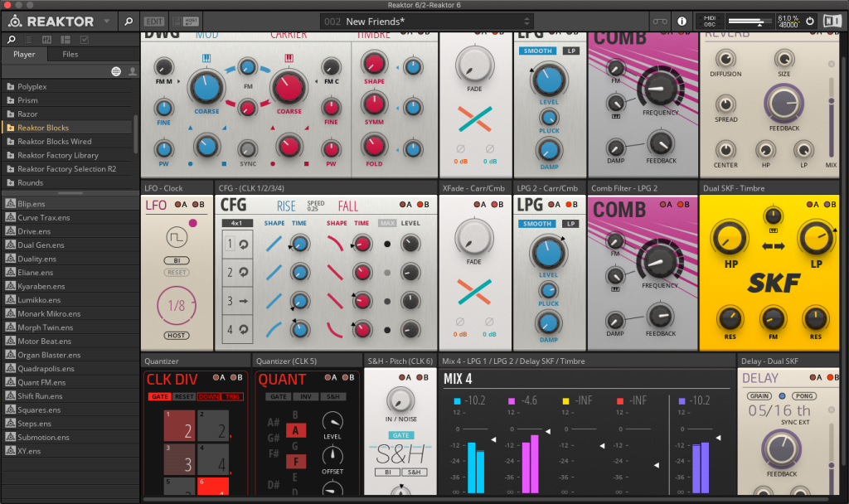The height and width of the screenshot is (504, 849).
Task: Click the tape-style connect icon in toolbar
Action: pos(659,22)
